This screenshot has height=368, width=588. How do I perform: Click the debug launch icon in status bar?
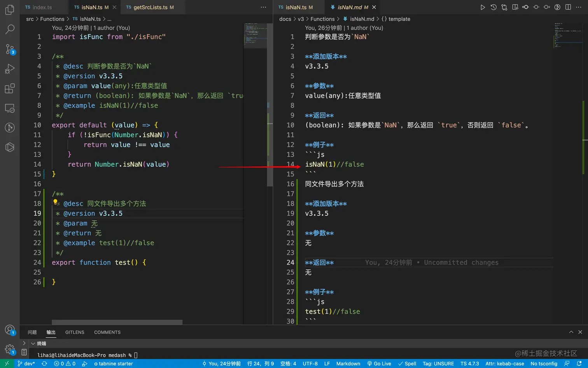coord(85,364)
